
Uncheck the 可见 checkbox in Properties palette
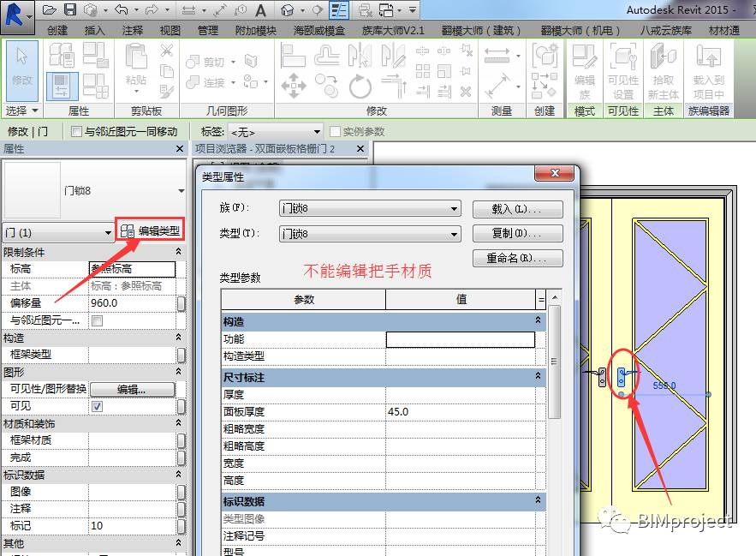[x=97, y=406]
